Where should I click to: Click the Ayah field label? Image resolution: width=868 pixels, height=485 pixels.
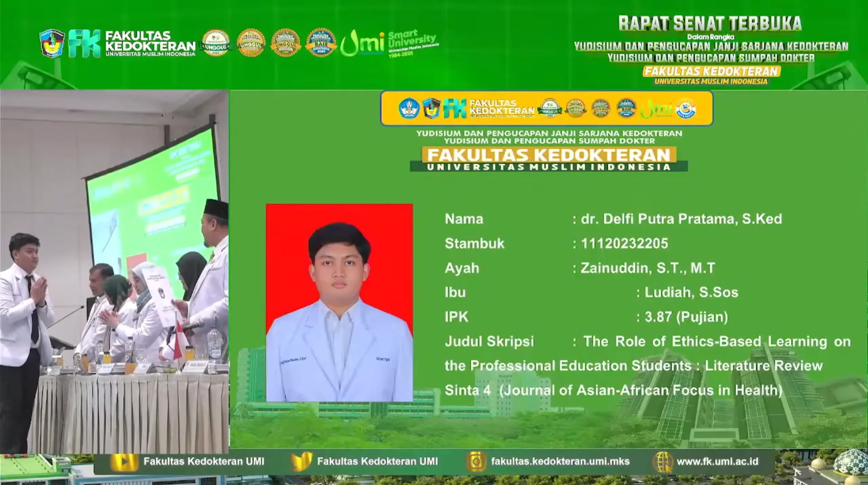pos(462,268)
